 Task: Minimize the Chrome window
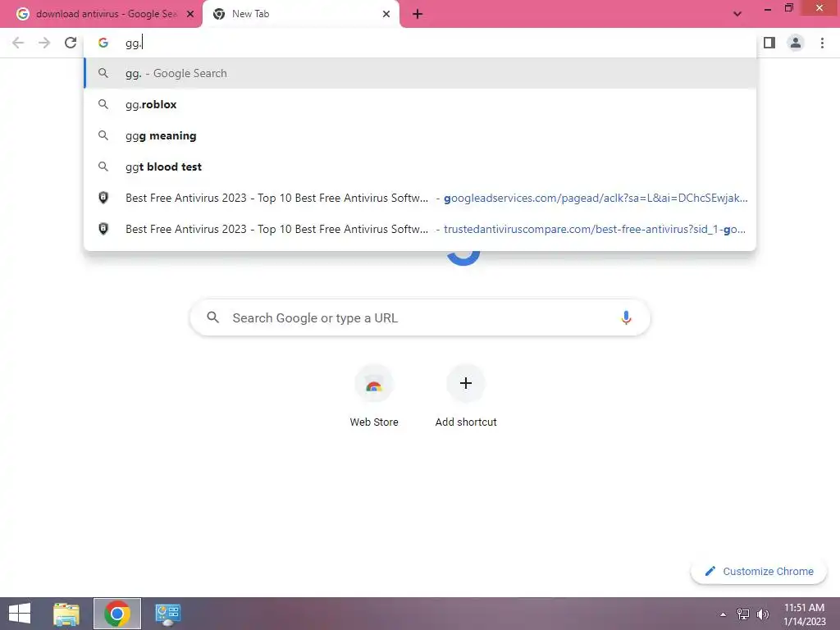tap(768, 8)
